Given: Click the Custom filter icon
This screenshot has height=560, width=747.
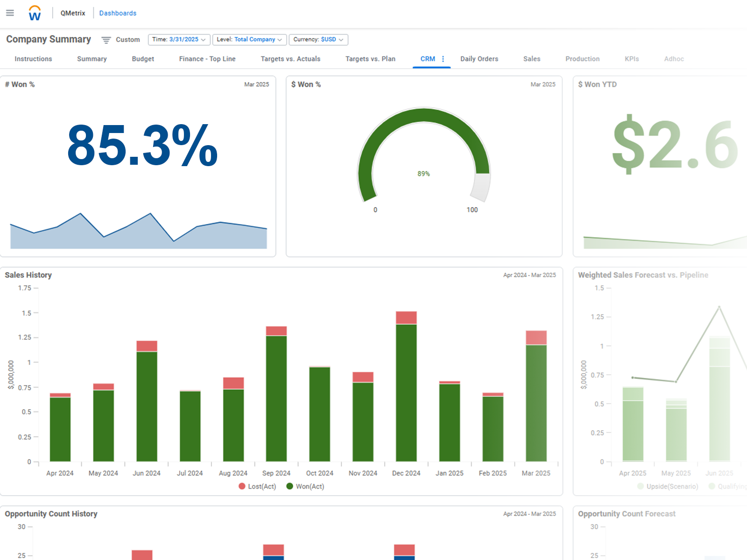Looking at the screenshot, I should click(106, 40).
